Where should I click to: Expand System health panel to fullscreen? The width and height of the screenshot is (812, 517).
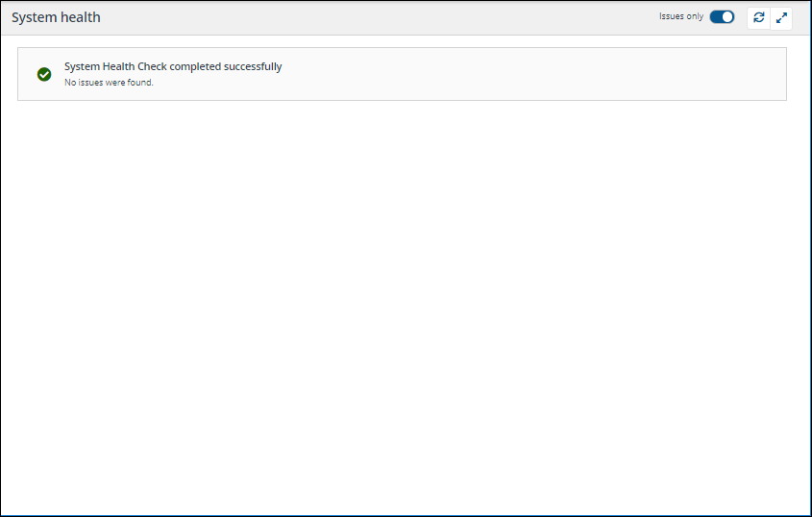pyautogui.click(x=781, y=17)
